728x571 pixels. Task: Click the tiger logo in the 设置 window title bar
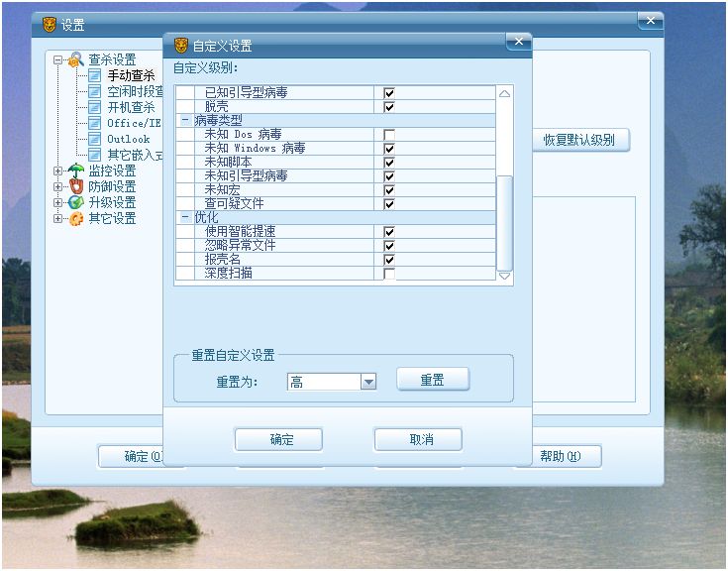pos(50,25)
